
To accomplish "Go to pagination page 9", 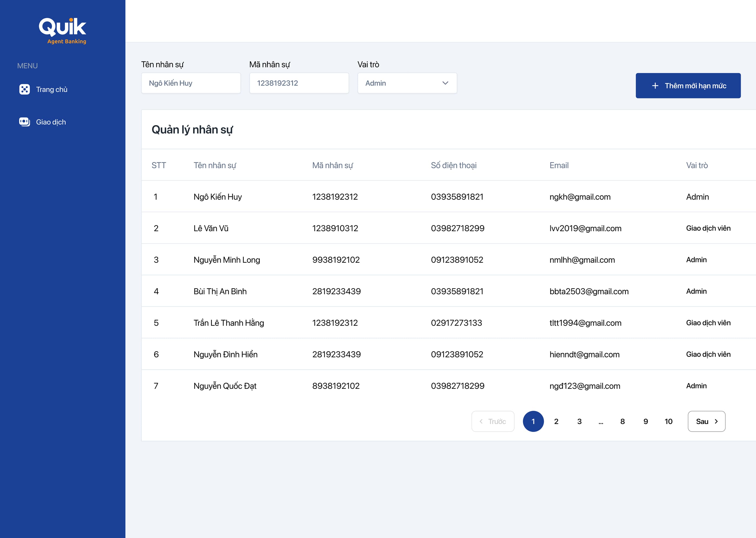I will click(x=646, y=421).
